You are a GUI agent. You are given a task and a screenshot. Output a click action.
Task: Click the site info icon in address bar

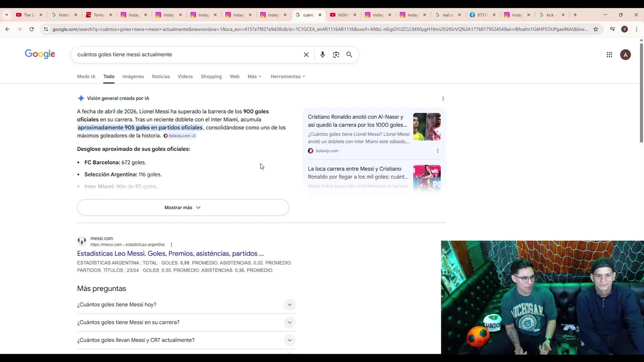(x=46, y=29)
